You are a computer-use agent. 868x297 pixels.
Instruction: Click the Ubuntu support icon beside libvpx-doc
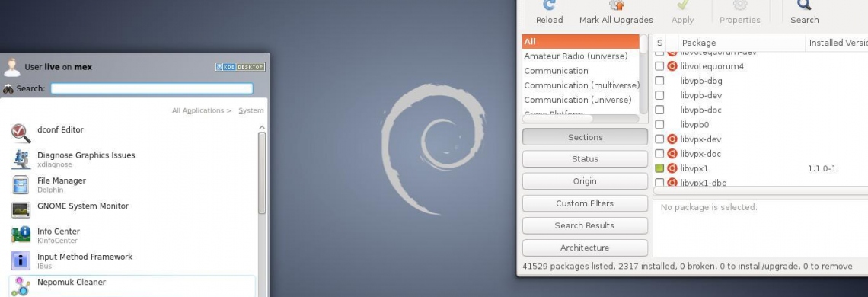672,154
